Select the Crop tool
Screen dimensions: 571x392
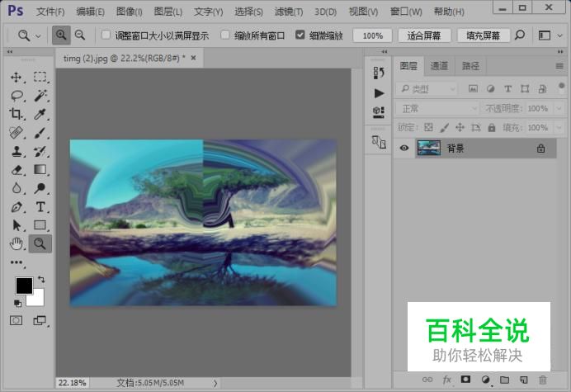16,114
